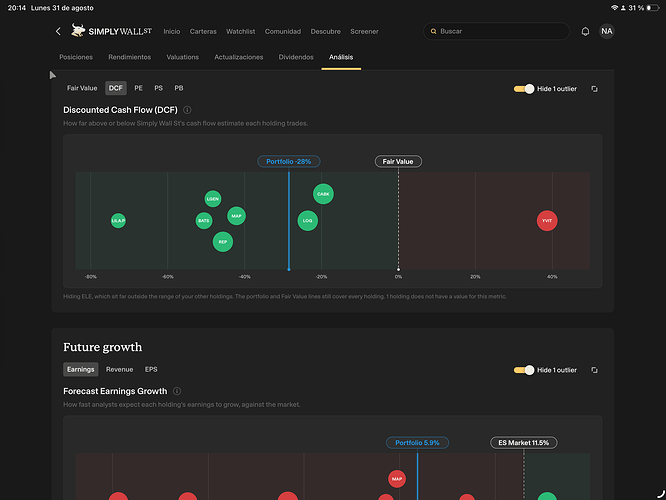Select the DCF metric button
The height and width of the screenshot is (500, 666).
pos(116,88)
